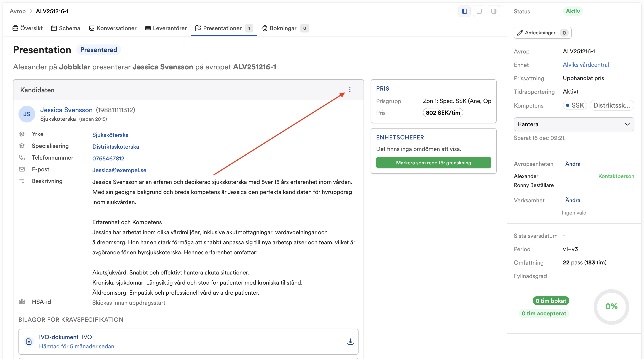Click the Presentationer count badge 1

coord(249,28)
